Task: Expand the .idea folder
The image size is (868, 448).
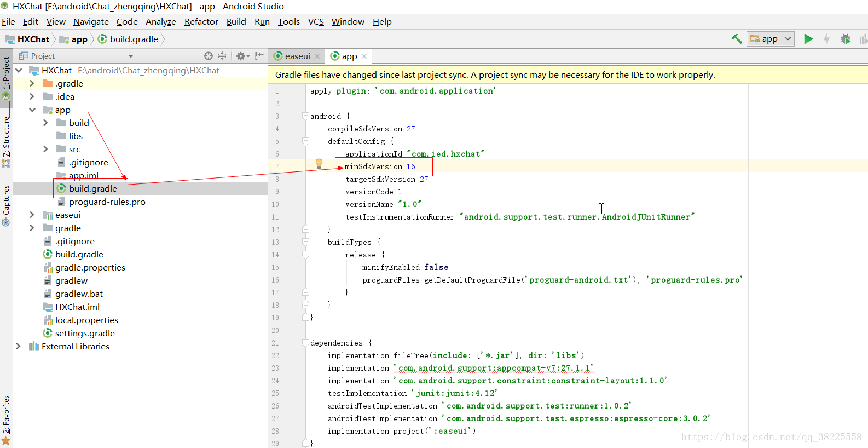Action: pos(32,96)
